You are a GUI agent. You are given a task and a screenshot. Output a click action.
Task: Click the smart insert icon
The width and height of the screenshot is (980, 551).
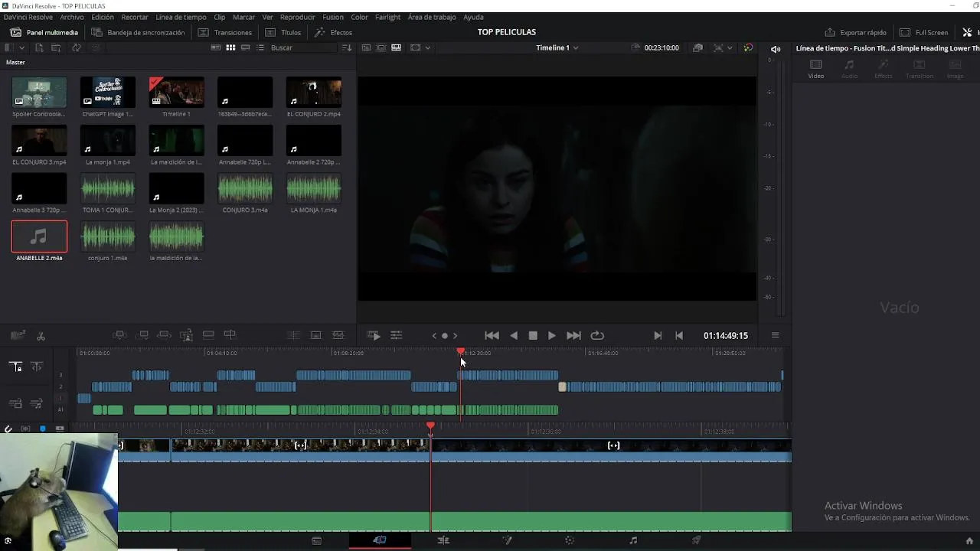[119, 335]
